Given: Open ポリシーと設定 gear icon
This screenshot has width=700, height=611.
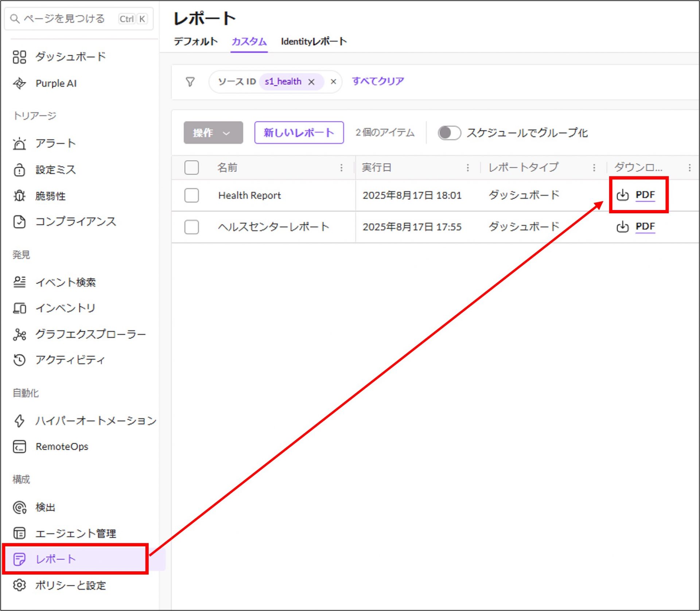Looking at the screenshot, I should [x=19, y=585].
